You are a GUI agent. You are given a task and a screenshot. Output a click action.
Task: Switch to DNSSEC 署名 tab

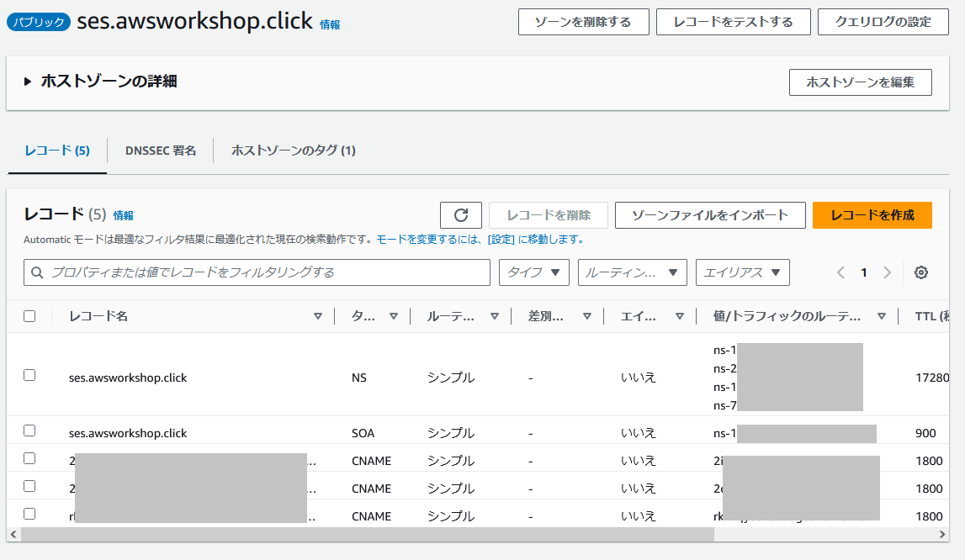click(x=161, y=151)
